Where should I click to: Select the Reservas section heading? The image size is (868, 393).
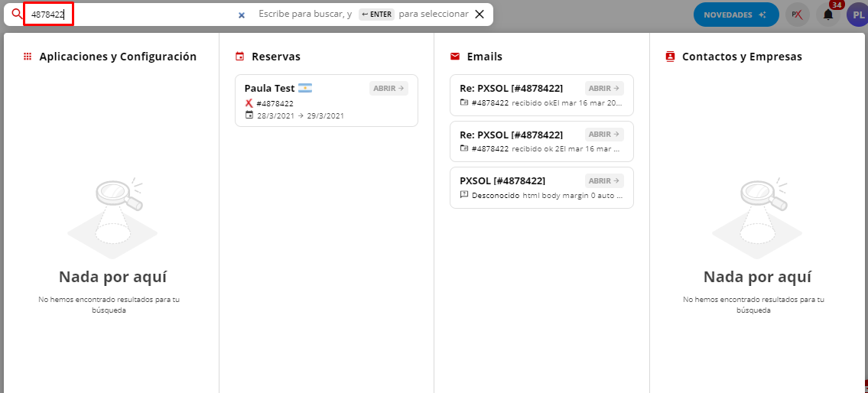point(275,57)
